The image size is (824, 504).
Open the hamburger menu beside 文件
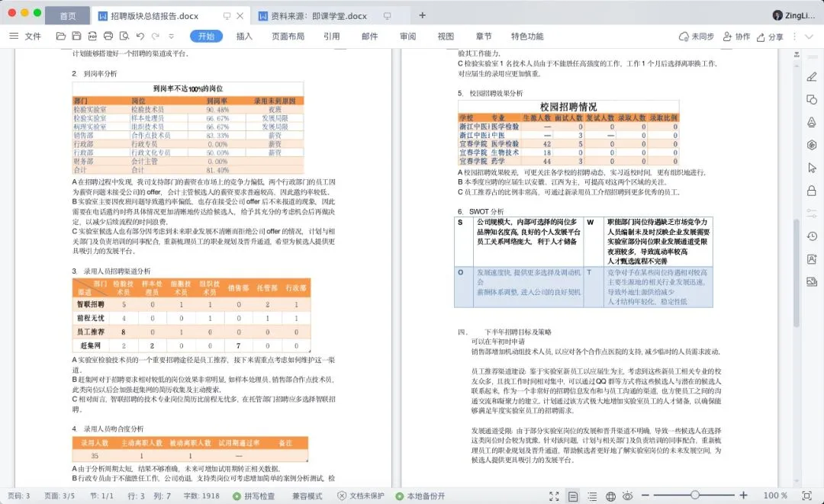14,37
